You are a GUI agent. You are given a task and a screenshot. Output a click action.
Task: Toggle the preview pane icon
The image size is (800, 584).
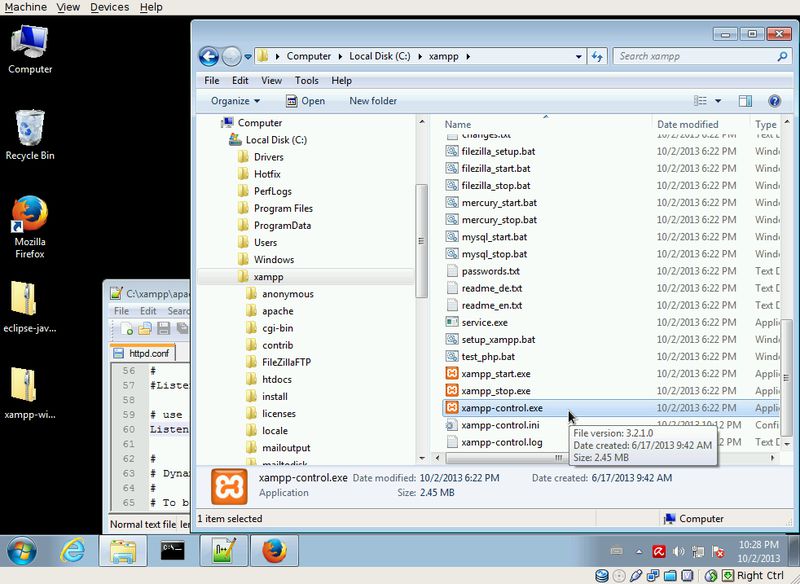745,101
